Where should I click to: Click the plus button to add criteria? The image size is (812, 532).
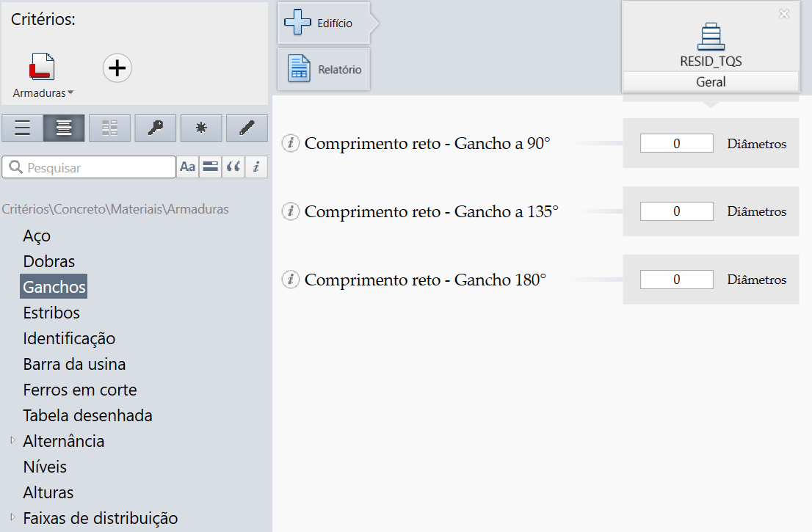pos(117,68)
